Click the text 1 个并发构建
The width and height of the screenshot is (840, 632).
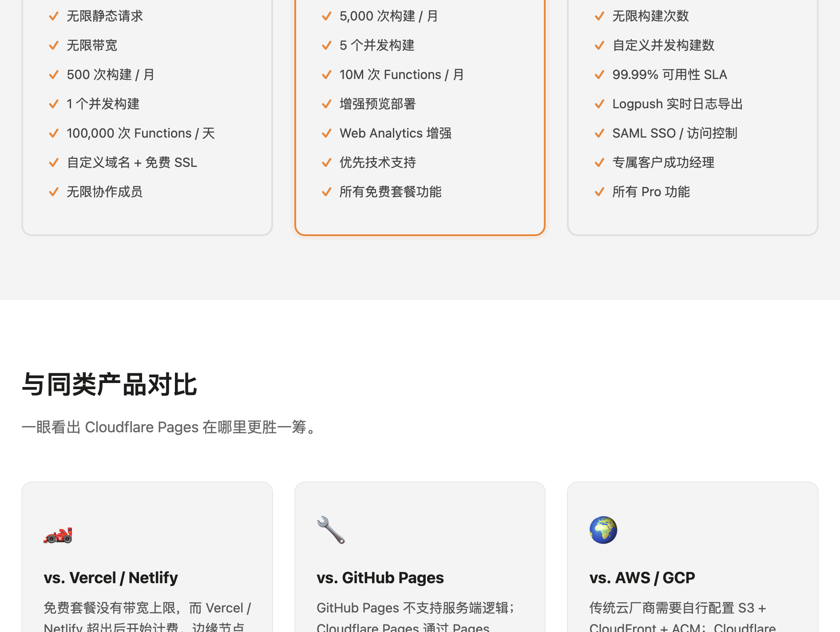click(x=103, y=104)
